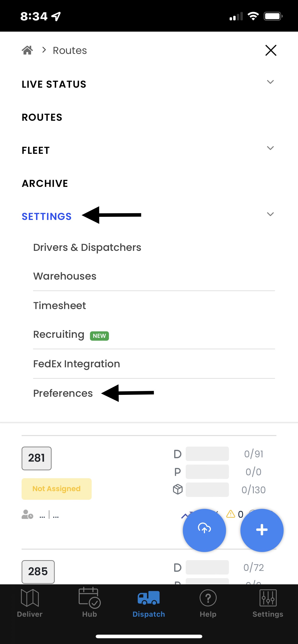Open FedEx Integration settings
The width and height of the screenshot is (298, 644).
[77, 364]
